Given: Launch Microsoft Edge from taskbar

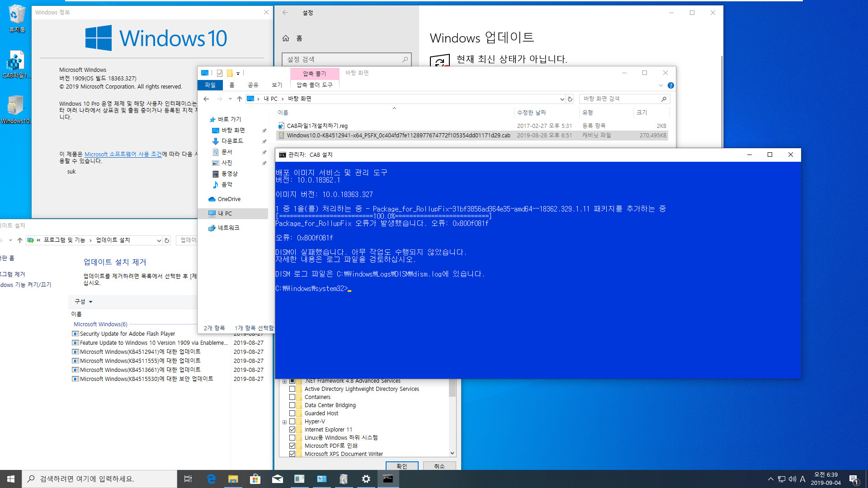Looking at the screenshot, I should (211, 479).
